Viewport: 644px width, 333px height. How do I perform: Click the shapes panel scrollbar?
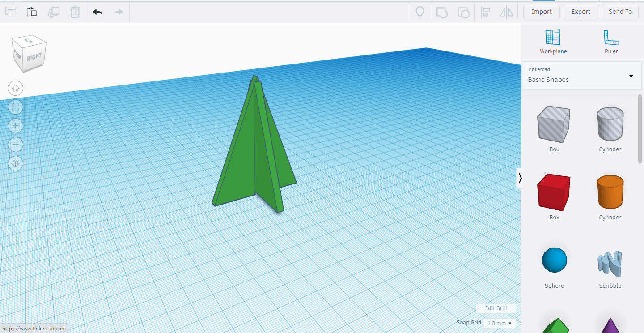(640, 129)
